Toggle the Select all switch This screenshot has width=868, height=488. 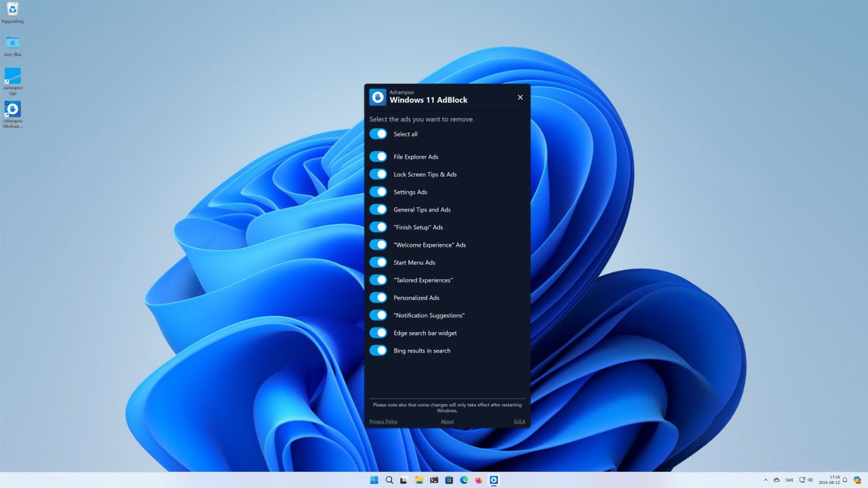point(378,134)
